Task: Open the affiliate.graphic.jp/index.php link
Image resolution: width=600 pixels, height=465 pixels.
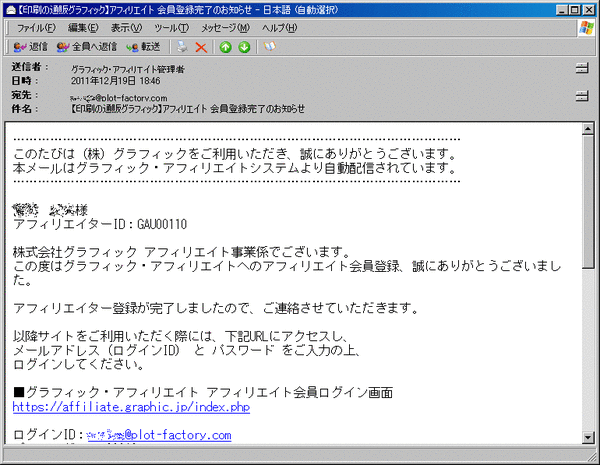Action: point(131,407)
